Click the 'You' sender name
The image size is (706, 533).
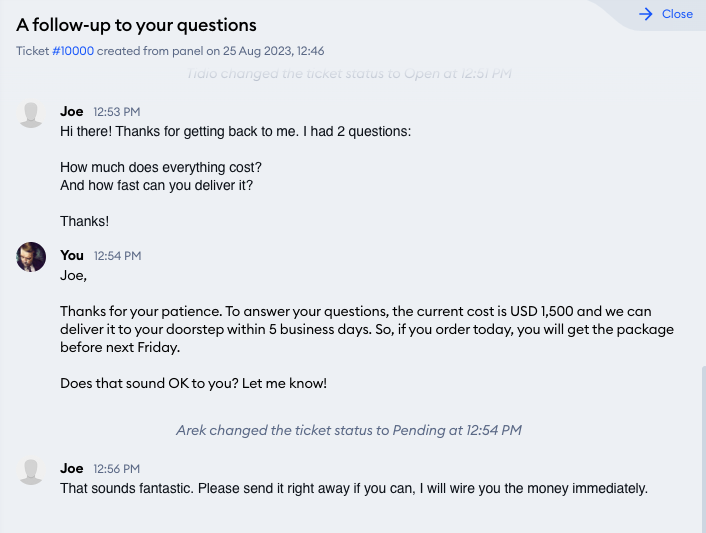72,255
